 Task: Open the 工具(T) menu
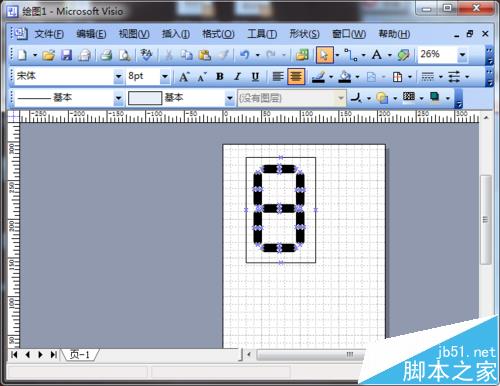click(x=262, y=34)
